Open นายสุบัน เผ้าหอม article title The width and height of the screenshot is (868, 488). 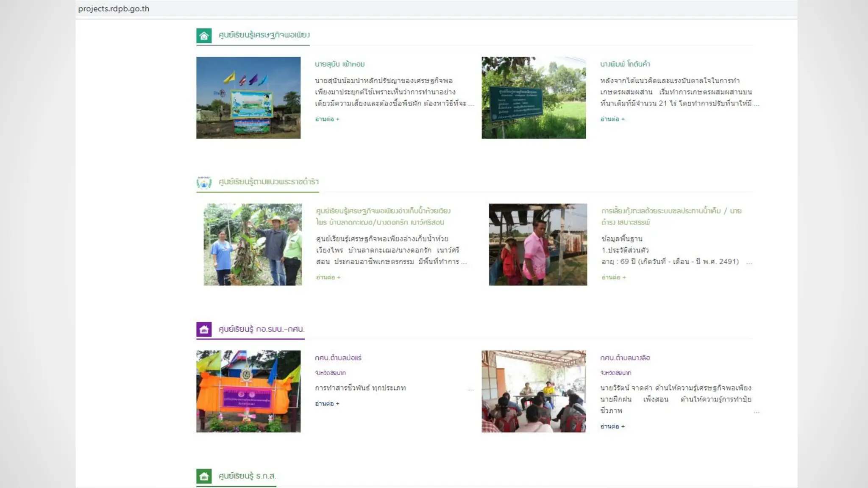(339, 64)
